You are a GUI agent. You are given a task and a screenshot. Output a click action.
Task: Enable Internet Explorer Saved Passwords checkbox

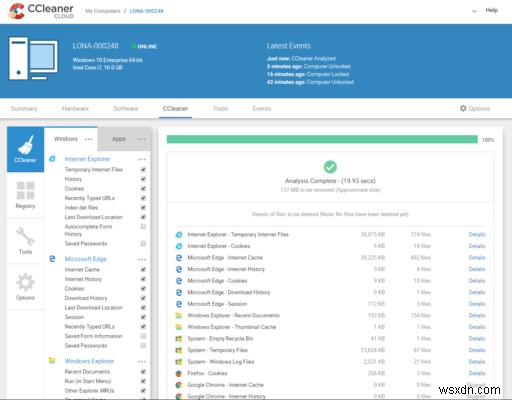143,243
